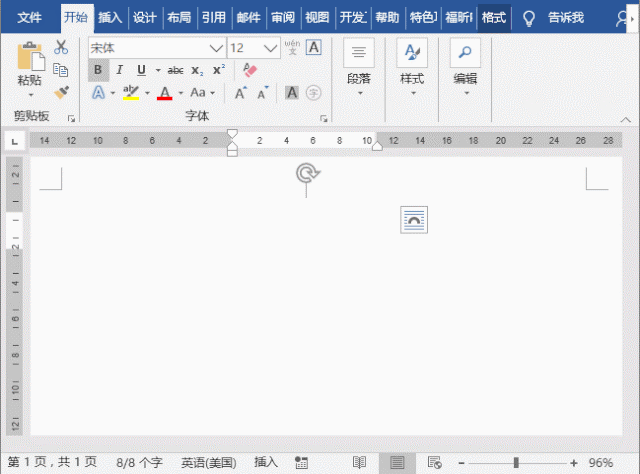640x474 pixels.
Task: Toggle Italic formatting
Action: tap(120, 70)
